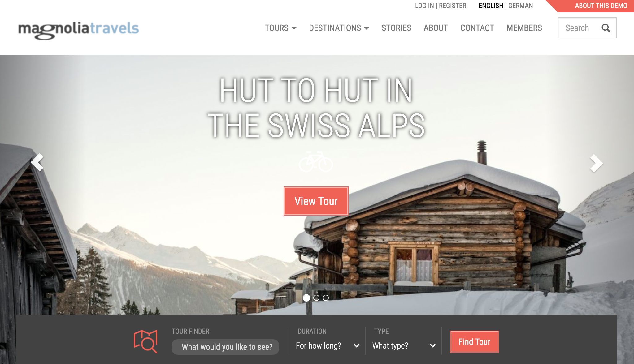Open the Contact menu item
This screenshot has width=634, height=364.
click(477, 28)
